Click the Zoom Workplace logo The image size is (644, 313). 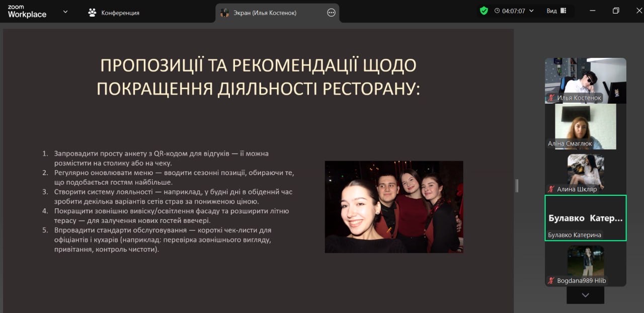[x=27, y=12]
